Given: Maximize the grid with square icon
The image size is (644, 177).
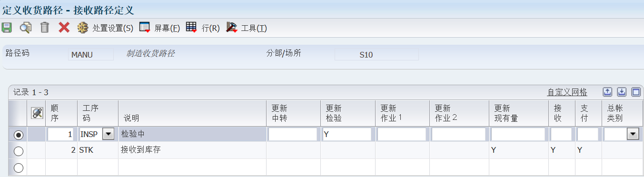Looking at the screenshot, I should (636, 92).
